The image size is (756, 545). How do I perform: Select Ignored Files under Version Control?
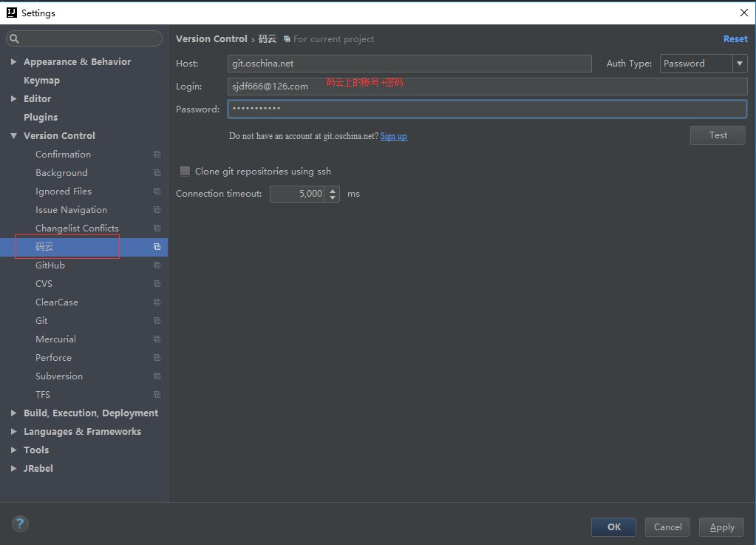click(63, 191)
